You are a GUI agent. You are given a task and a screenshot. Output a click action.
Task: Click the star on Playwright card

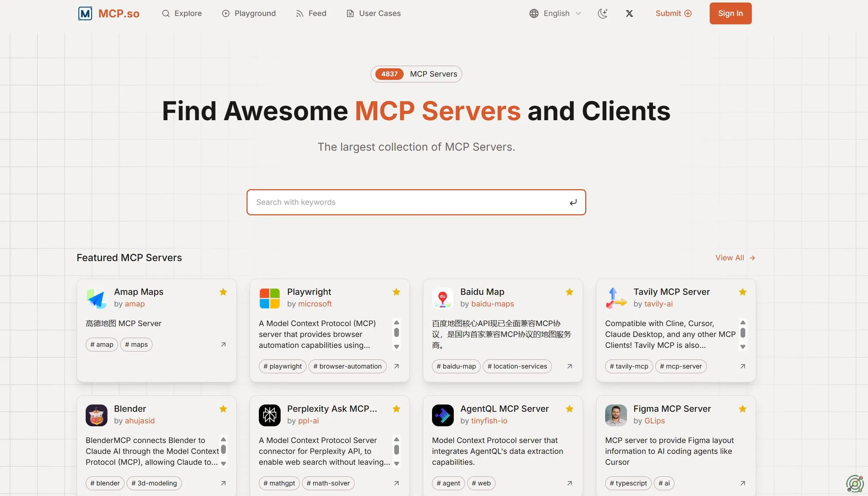(x=396, y=292)
